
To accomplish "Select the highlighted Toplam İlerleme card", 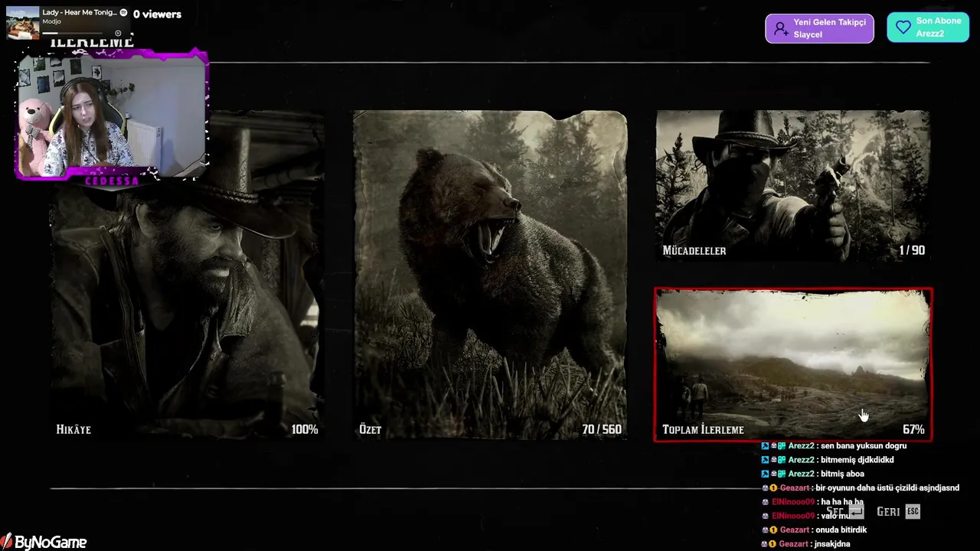I will coord(793,364).
